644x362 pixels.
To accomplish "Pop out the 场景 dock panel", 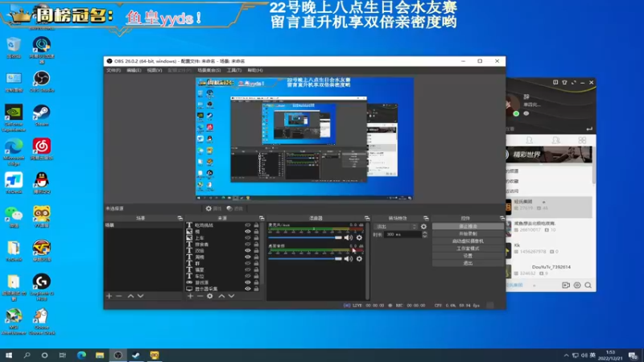I will 180,218.
